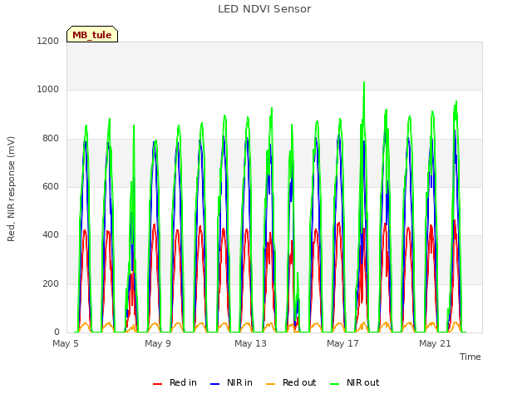Click the red color marker for Red in
The height and width of the screenshot is (399, 532).
pos(157,384)
